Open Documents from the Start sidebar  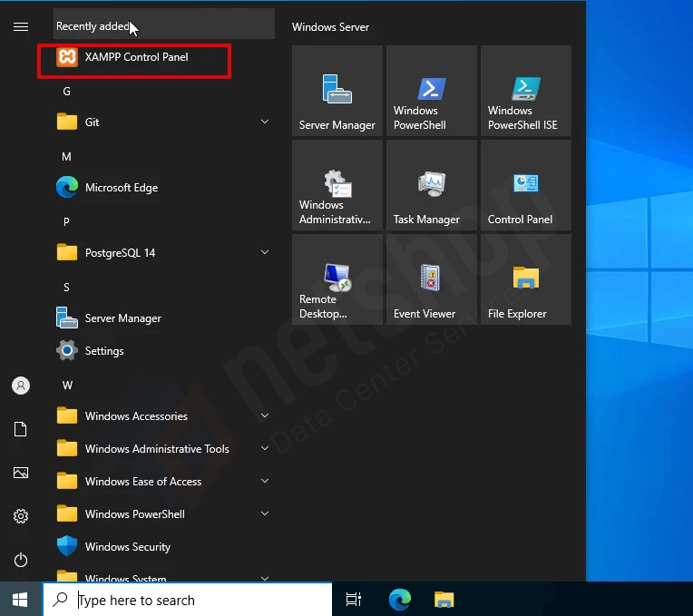click(x=21, y=429)
